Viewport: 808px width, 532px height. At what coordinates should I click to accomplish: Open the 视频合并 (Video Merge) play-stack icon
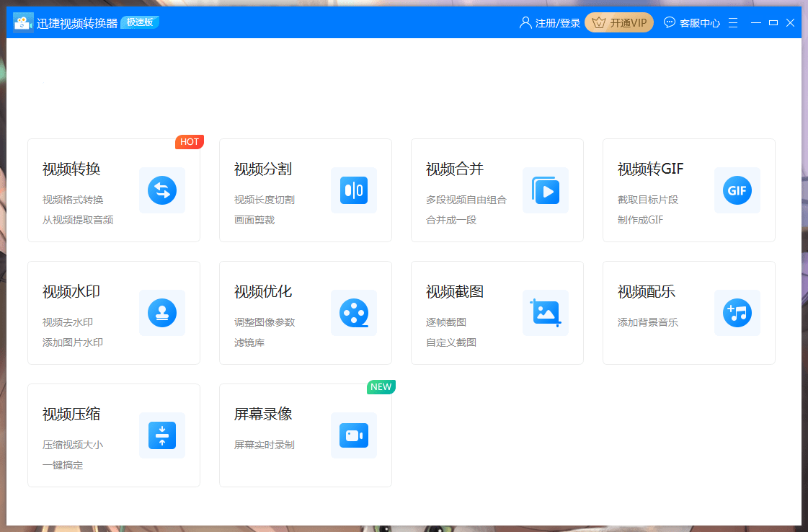[x=545, y=190]
